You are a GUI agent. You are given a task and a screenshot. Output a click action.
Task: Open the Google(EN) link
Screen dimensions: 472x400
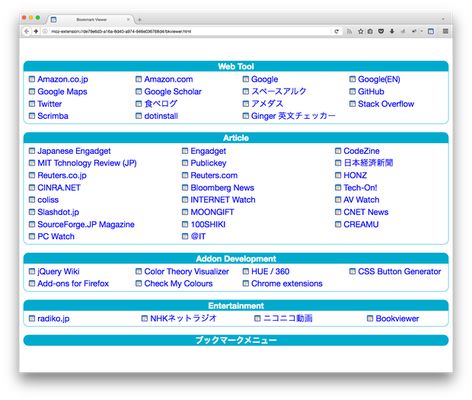[379, 79]
